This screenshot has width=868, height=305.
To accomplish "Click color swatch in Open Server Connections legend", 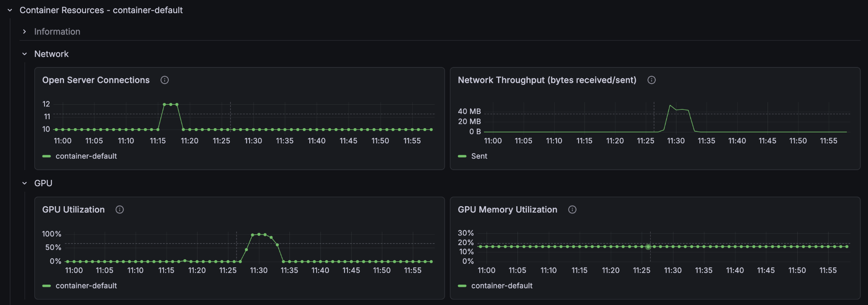I will point(47,157).
